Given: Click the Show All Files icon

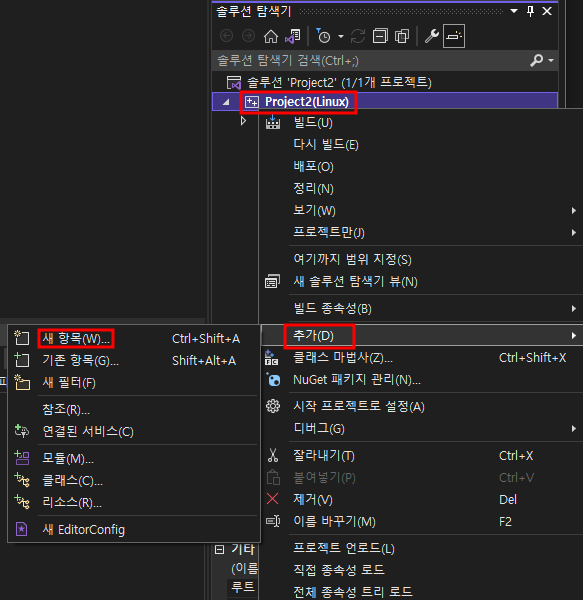Looking at the screenshot, I should [x=402, y=36].
